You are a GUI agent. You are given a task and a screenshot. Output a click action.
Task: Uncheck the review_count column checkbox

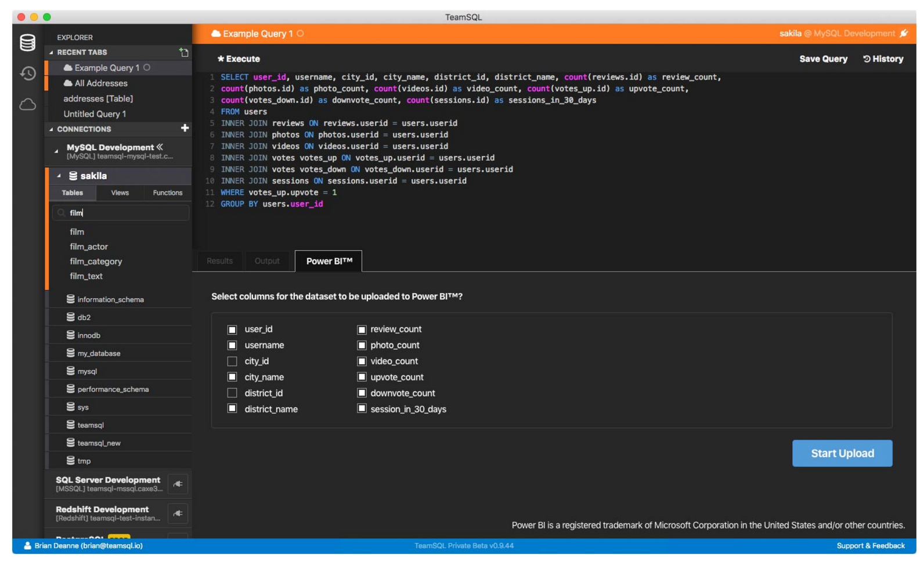[x=362, y=329]
